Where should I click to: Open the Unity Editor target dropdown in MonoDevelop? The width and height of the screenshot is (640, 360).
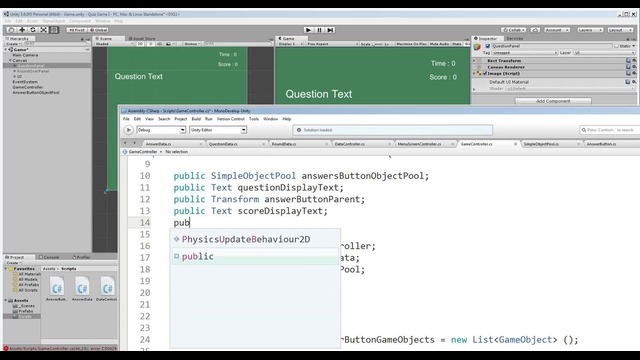click(x=218, y=130)
